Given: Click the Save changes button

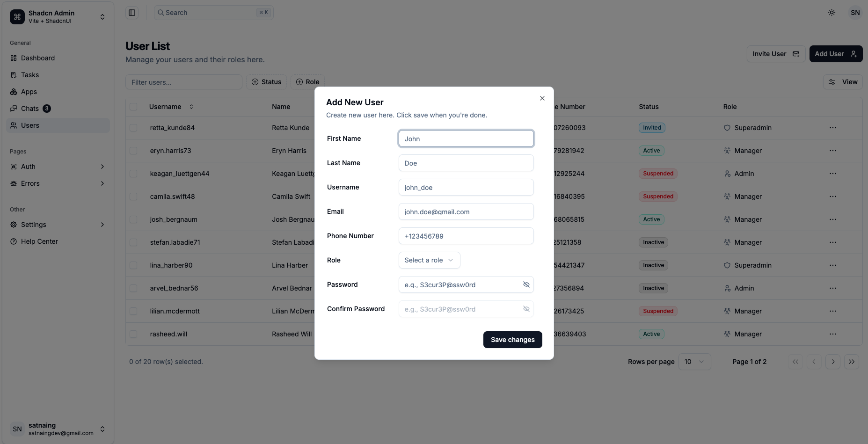Looking at the screenshot, I should pyautogui.click(x=512, y=340).
